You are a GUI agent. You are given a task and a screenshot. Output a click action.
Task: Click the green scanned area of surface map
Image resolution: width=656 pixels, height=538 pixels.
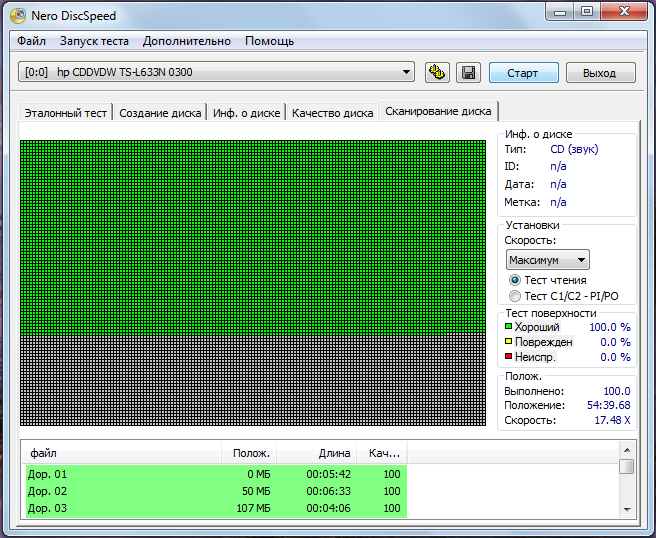tap(253, 236)
